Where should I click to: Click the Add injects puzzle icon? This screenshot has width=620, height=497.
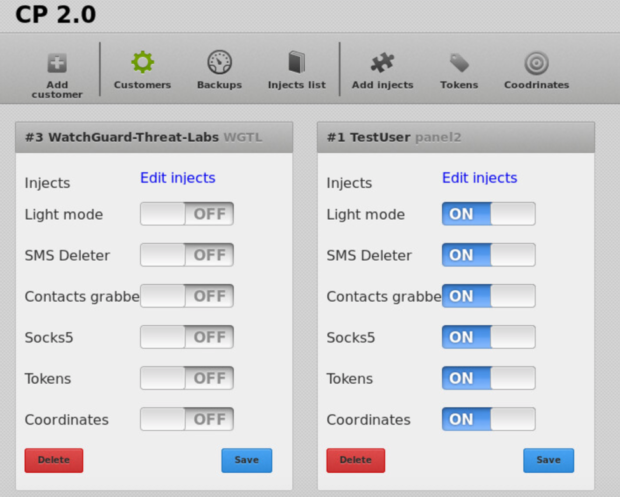pyautogui.click(x=382, y=62)
